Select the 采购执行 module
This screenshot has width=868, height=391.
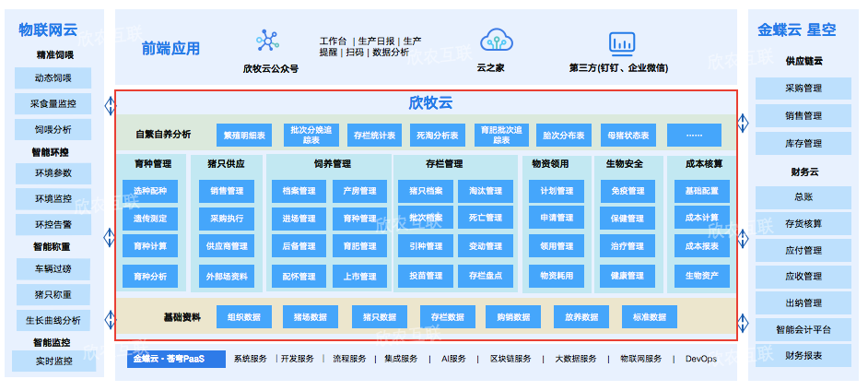(x=227, y=219)
